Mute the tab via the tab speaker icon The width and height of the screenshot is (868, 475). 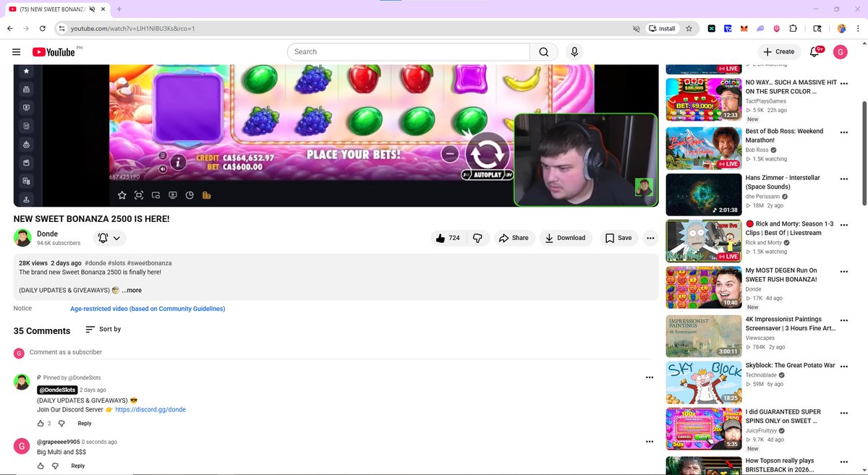(92, 9)
